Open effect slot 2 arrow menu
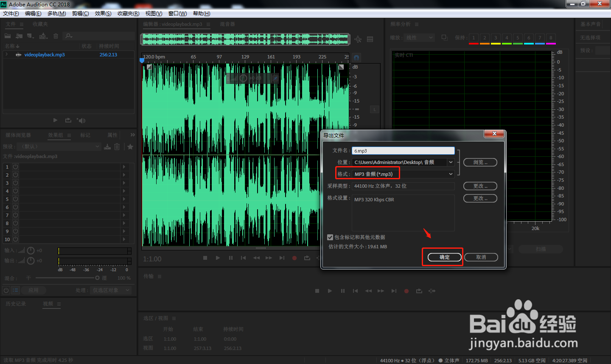 [x=124, y=175]
